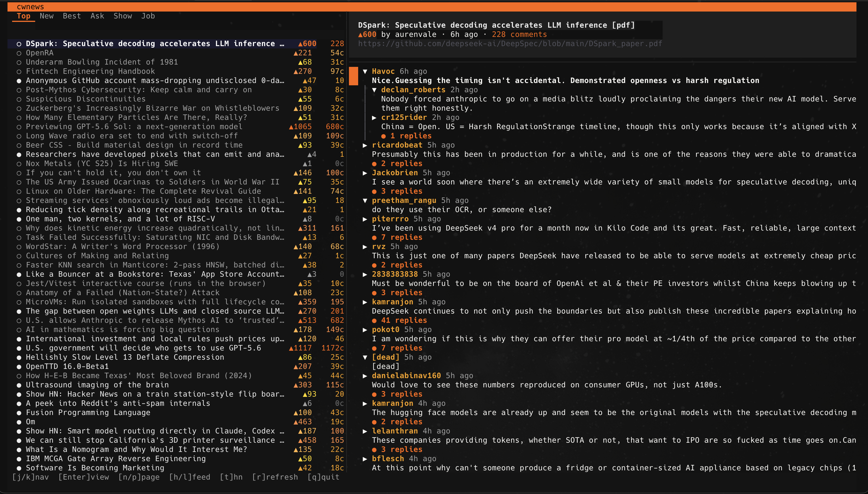Expand the 2838383838 comment thread
The height and width of the screenshot is (494, 868).
365,274
